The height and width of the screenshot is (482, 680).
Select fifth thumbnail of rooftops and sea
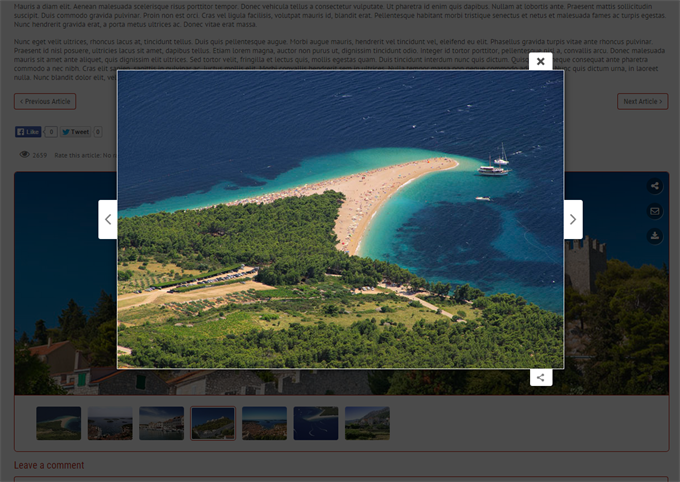(x=264, y=423)
